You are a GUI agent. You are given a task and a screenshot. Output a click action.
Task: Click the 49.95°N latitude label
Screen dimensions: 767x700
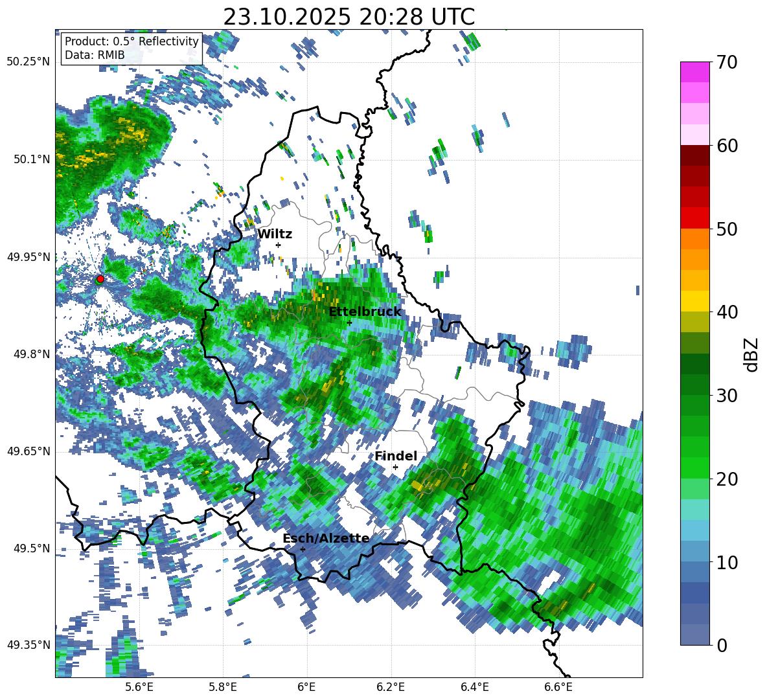pos(29,257)
